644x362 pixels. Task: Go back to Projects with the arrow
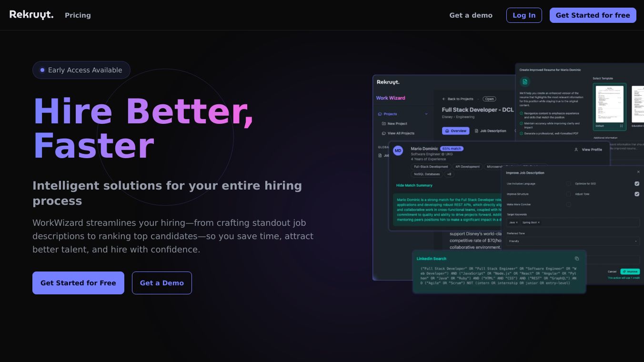444,99
